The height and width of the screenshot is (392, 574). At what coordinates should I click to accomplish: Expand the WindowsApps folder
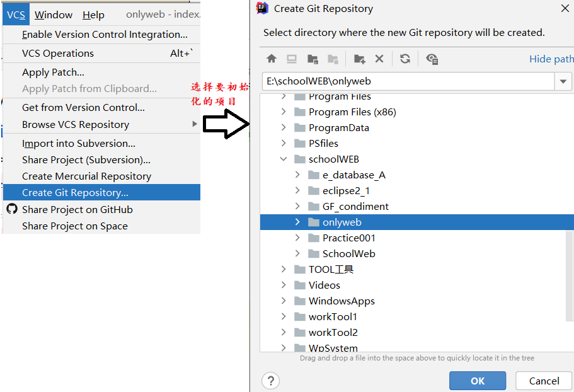pyautogui.click(x=284, y=301)
